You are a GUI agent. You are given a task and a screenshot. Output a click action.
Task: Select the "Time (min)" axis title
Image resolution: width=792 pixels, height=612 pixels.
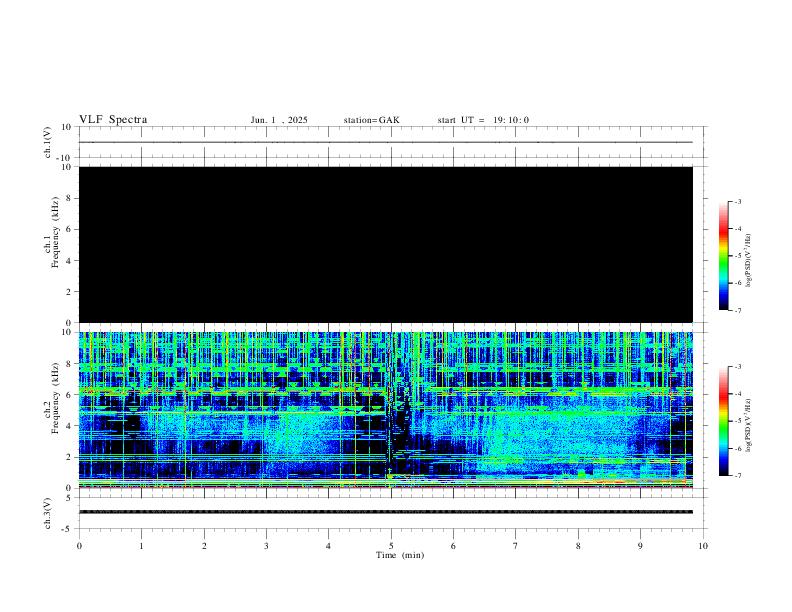[400, 555]
